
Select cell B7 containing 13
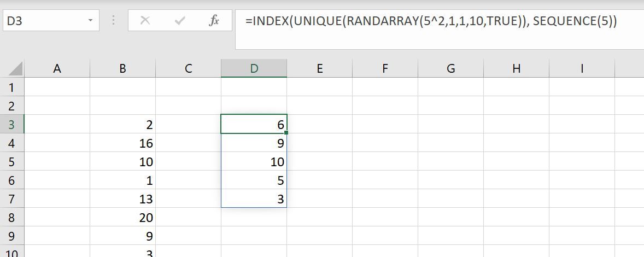pos(122,198)
